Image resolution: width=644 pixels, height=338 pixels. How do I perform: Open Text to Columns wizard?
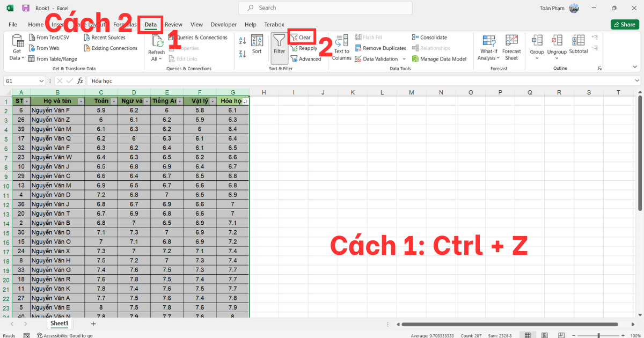342,47
